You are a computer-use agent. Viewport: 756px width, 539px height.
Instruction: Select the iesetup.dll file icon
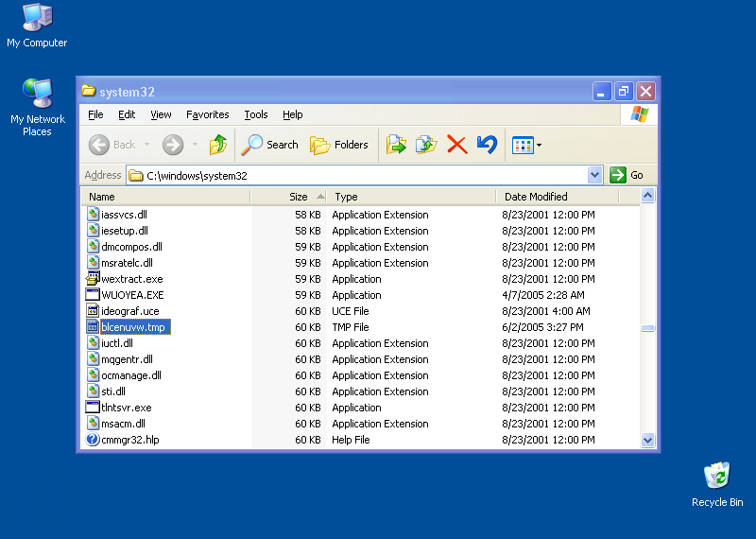pyautogui.click(x=93, y=230)
